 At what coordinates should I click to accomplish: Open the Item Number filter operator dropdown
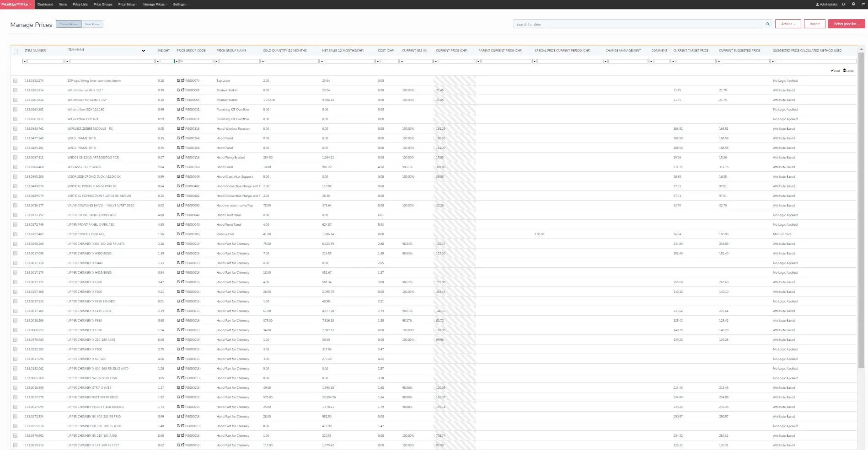[24, 61]
